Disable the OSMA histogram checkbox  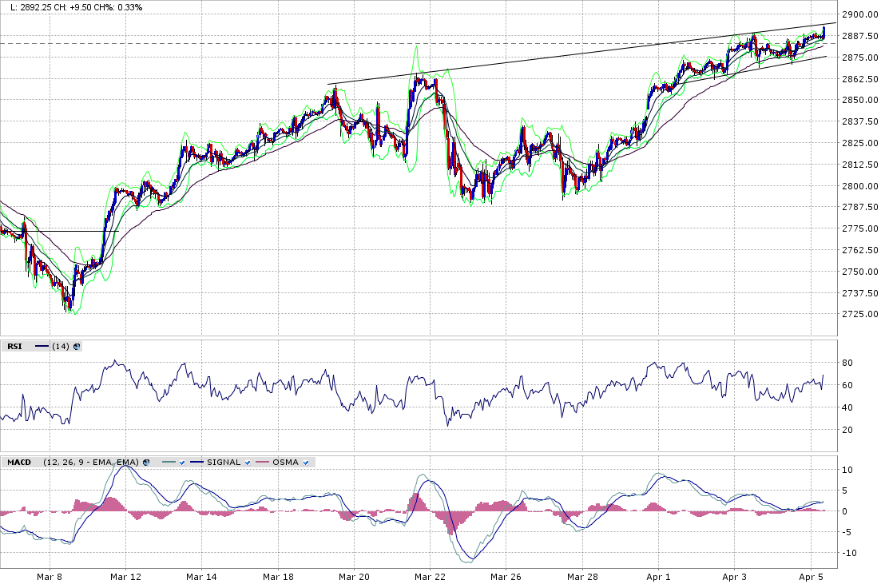point(306,462)
